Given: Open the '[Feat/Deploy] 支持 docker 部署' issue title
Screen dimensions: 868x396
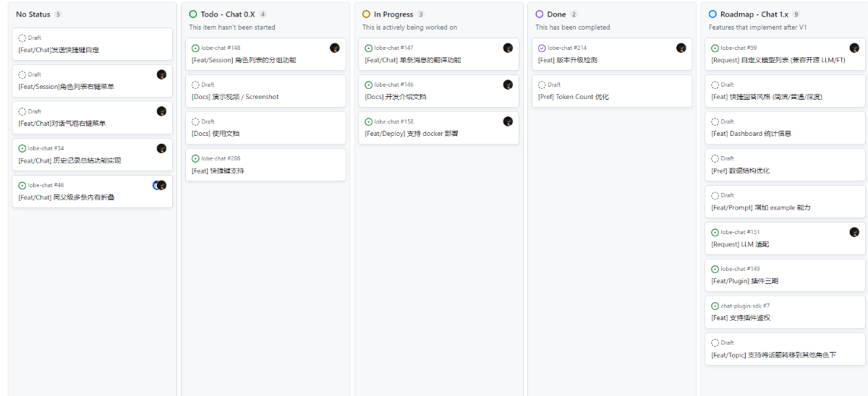Looking at the screenshot, I should 412,134.
